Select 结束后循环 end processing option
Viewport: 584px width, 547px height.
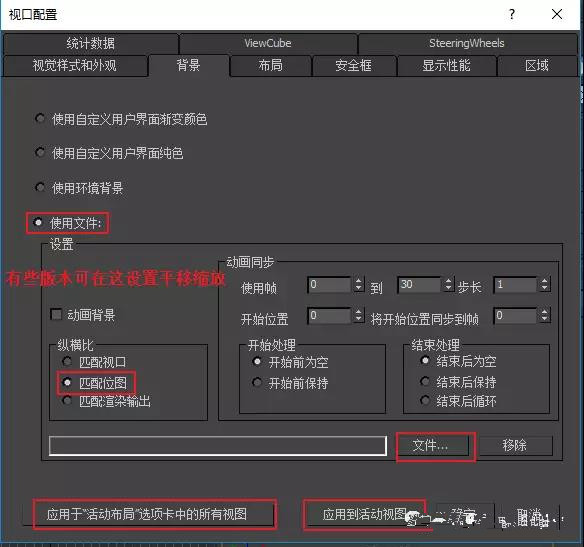(x=425, y=400)
